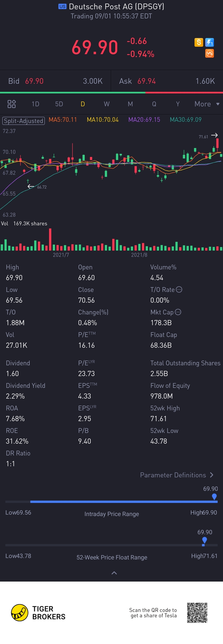Select the weekly W chart tab
Viewport: 223px width, 644px height.
[x=107, y=104]
